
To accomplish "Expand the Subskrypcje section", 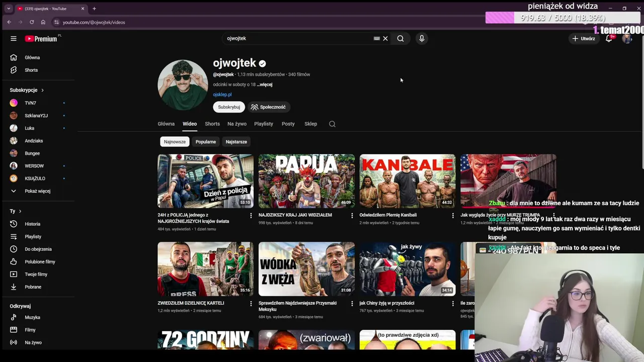I will click(x=27, y=90).
